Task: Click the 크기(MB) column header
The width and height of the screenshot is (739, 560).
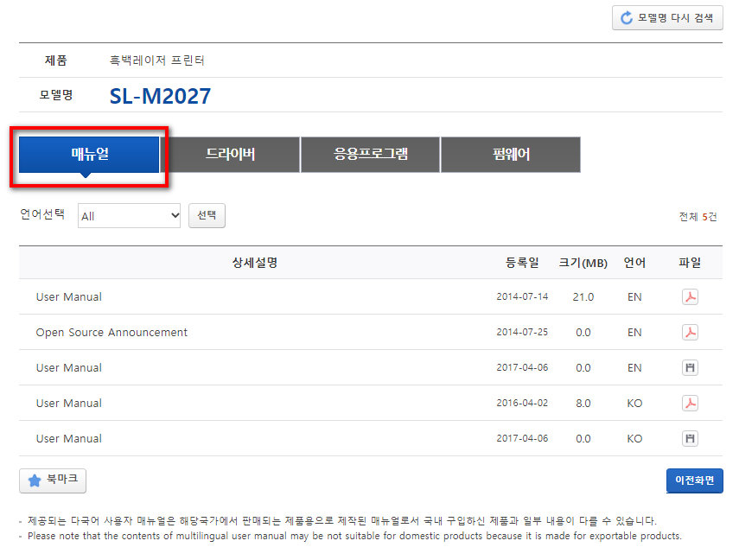Action: 583,263
